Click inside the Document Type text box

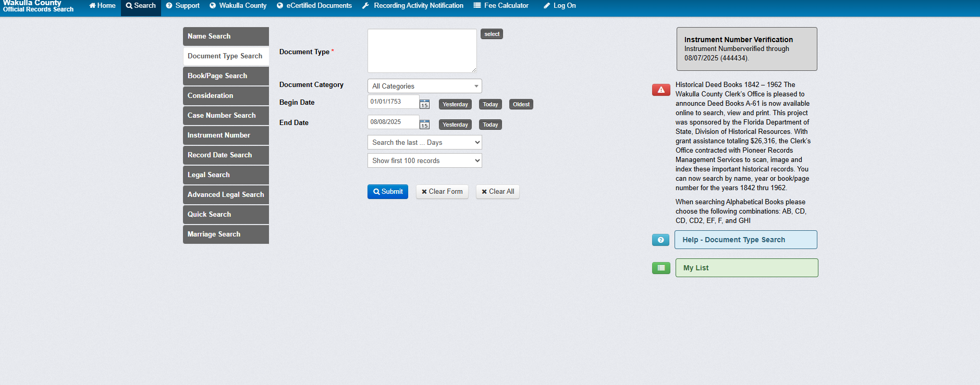(421, 51)
